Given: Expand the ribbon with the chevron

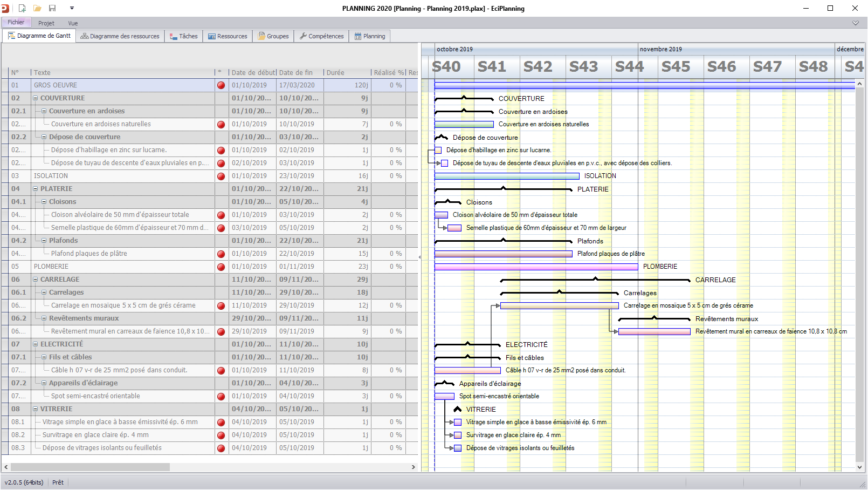Looking at the screenshot, I should (x=856, y=23).
